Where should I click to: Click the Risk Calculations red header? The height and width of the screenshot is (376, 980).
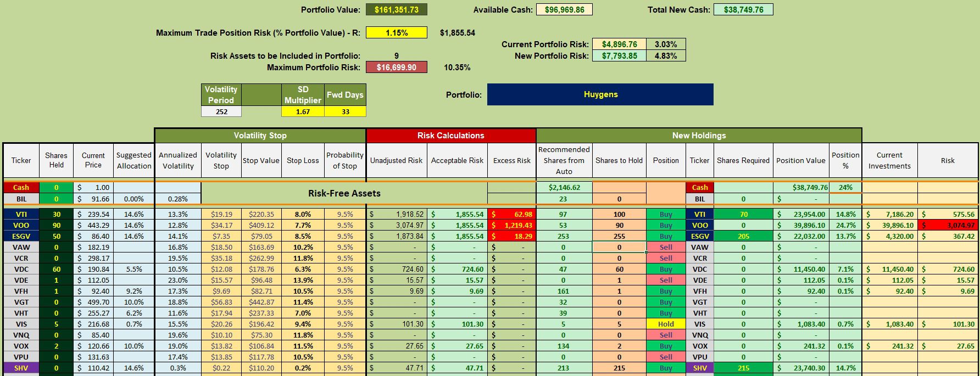coord(451,136)
